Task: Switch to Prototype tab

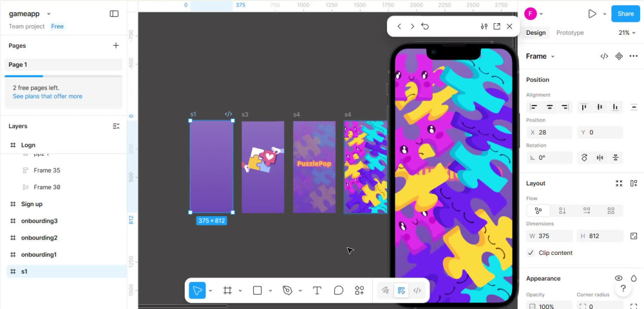Action: point(570,33)
